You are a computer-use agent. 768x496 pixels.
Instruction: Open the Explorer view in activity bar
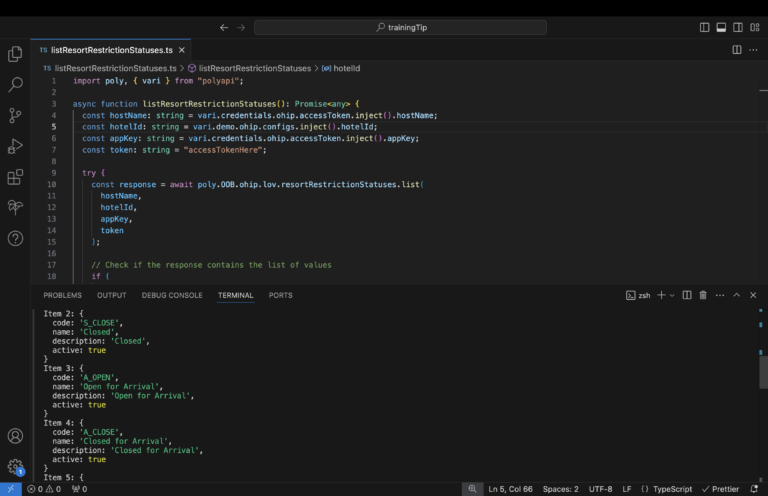tap(15, 54)
